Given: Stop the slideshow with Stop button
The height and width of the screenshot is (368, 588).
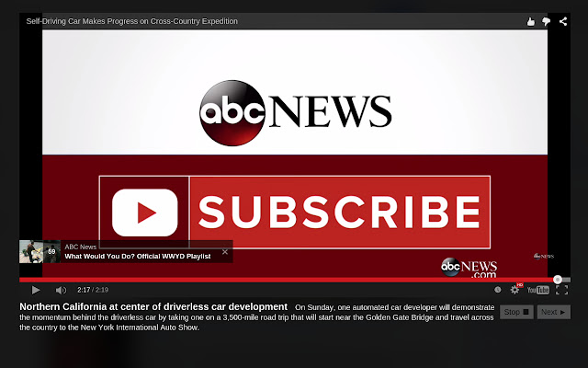Looking at the screenshot, I should [516, 312].
